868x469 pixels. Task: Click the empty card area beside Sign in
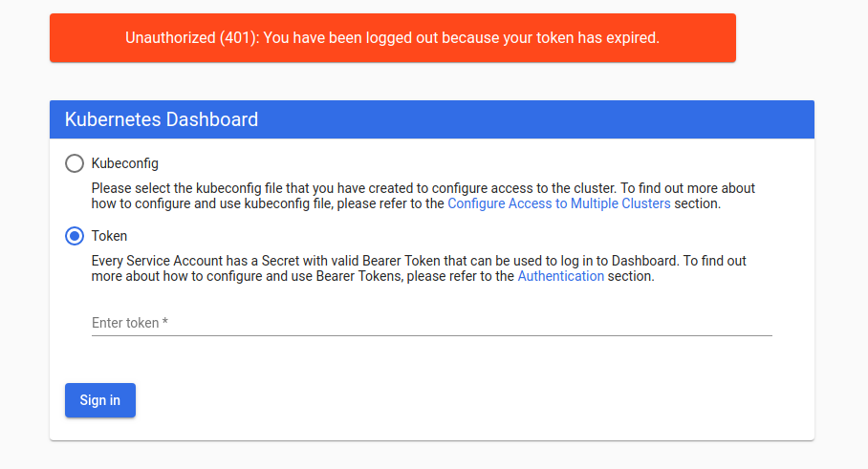[478, 401]
